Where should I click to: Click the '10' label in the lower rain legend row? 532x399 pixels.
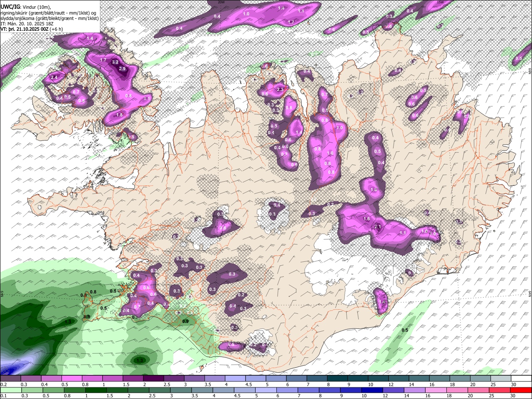(x=364, y=396)
